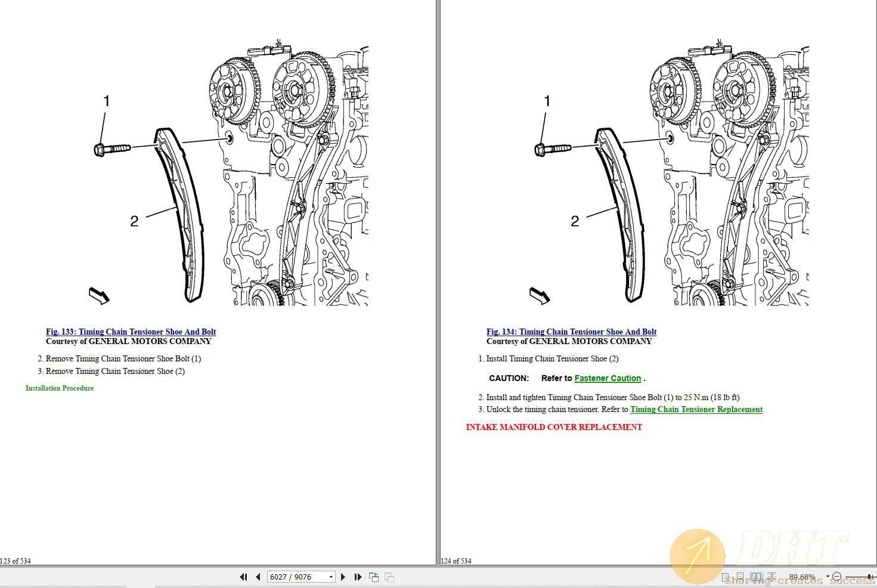Click the Installation Procedure heading

(x=60, y=388)
